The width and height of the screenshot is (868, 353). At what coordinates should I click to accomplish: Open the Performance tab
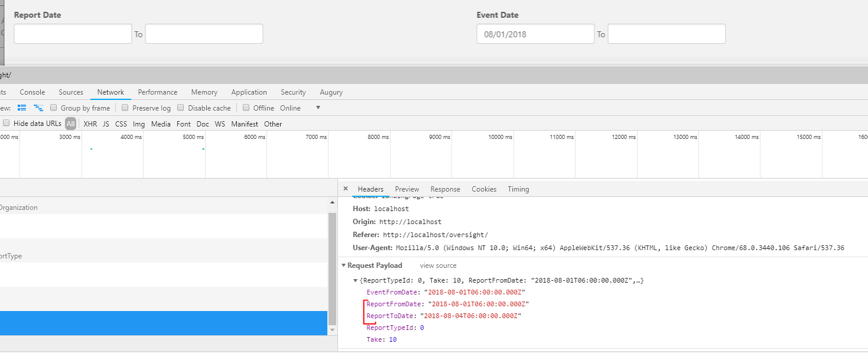pos(158,92)
